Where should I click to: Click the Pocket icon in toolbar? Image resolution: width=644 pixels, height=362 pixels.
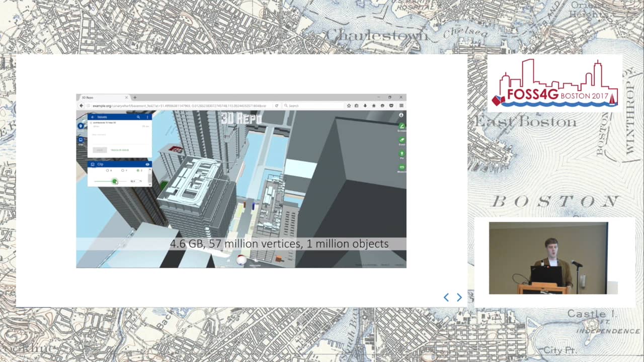pyautogui.click(x=391, y=106)
